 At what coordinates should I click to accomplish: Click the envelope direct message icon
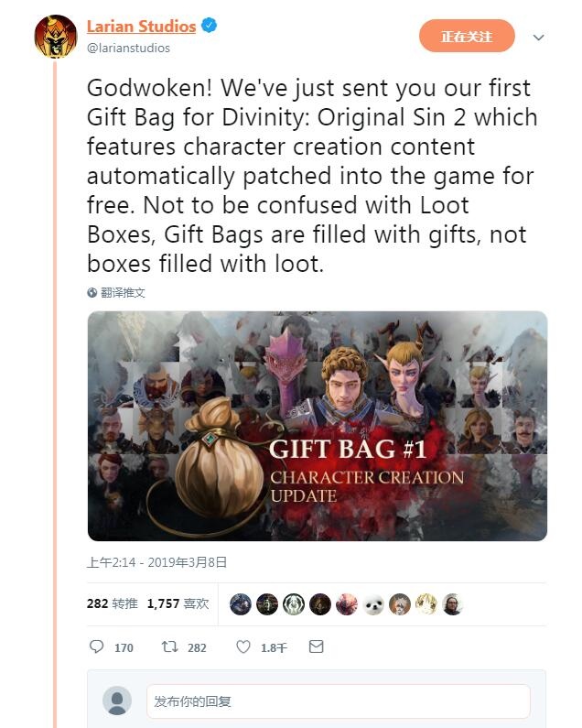316,647
